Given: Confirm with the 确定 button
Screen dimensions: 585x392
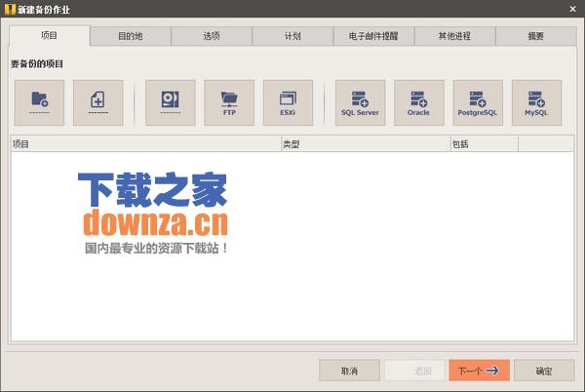Looking at the screenshot, I should pos(544,371).
